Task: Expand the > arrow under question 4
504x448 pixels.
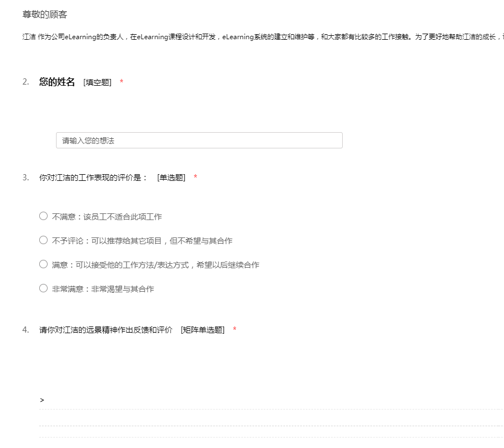Action: [x=42, y=400]
